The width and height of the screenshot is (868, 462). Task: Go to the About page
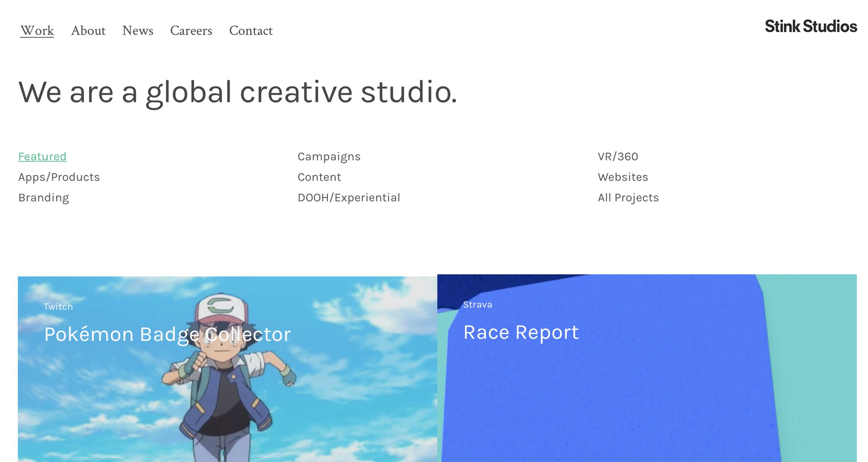[88, 31]
